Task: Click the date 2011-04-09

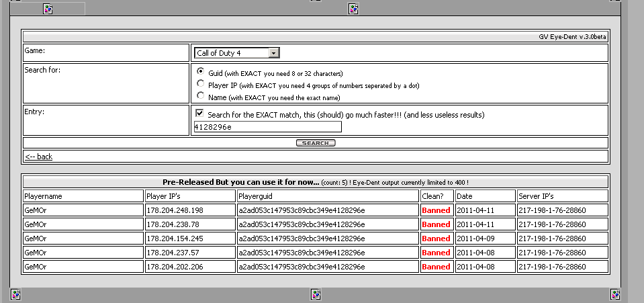Action: tap(475, 239)
